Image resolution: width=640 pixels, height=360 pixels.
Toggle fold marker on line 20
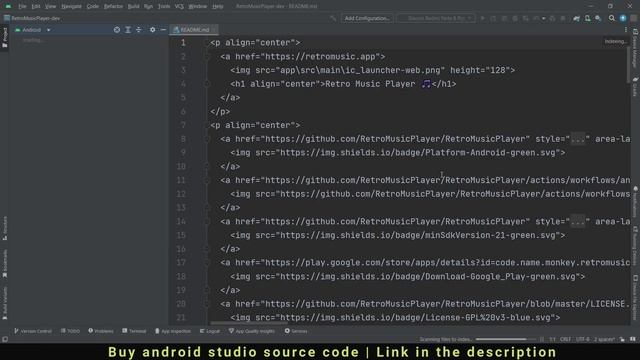coord(207,304)
